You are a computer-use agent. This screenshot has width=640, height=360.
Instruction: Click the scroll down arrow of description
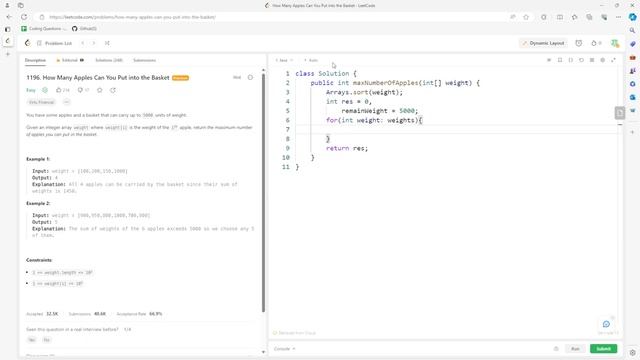point(263,352)
